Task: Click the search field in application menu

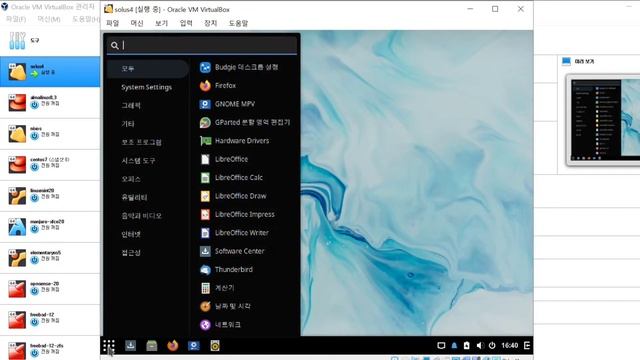Action: 202,45
